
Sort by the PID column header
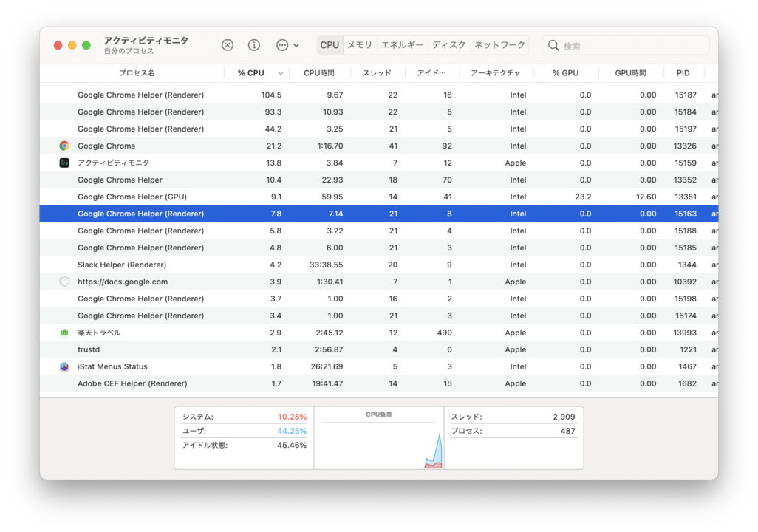tap(683, 73)
